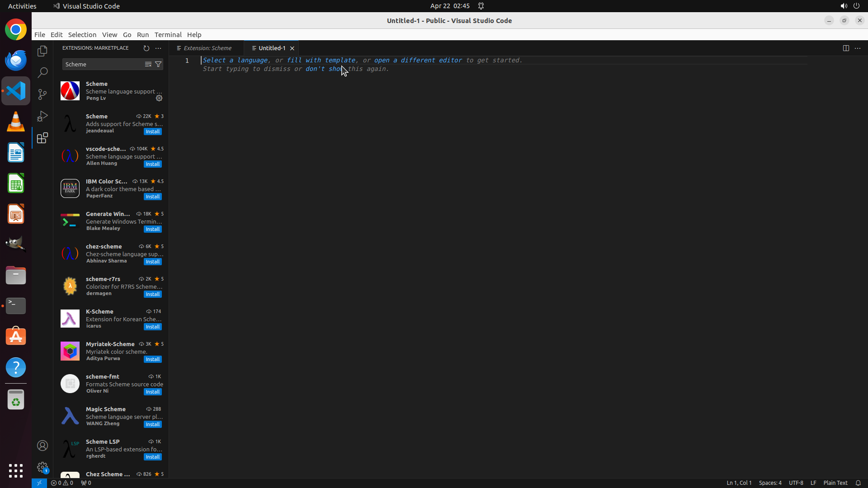Open the Explorer view in activity bar
The width and height of the screenshot is (868, 488).
(x=42, y=51)
